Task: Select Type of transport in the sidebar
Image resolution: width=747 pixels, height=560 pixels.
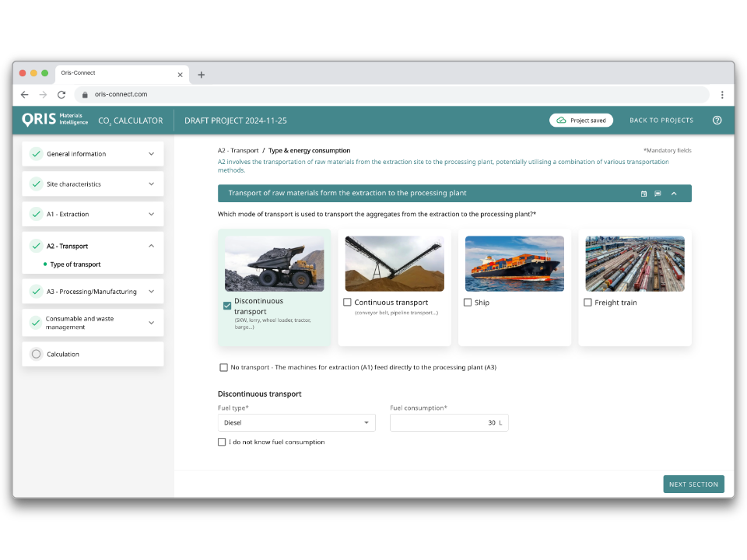Action: 76,264
